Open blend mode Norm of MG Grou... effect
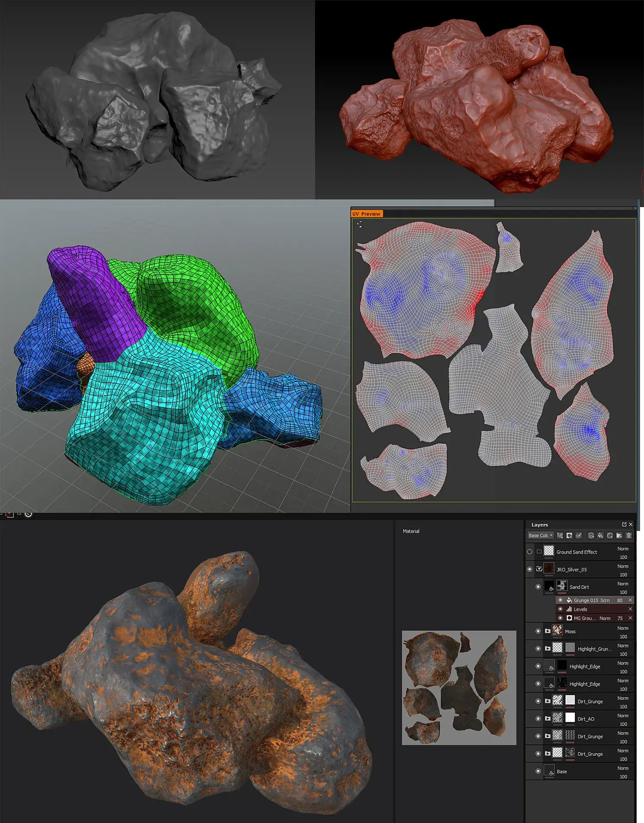Viewport: 644px width, 823px height. click(605, 618)
